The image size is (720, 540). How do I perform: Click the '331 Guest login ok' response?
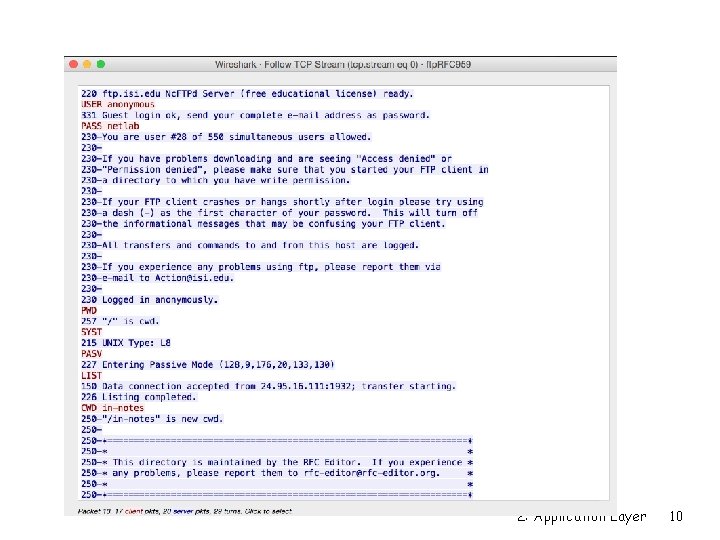[255, 115]
